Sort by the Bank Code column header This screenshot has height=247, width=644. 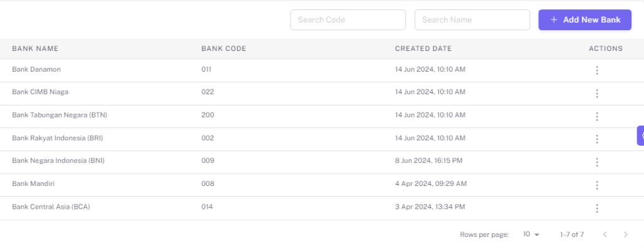[x=224, y=48]
